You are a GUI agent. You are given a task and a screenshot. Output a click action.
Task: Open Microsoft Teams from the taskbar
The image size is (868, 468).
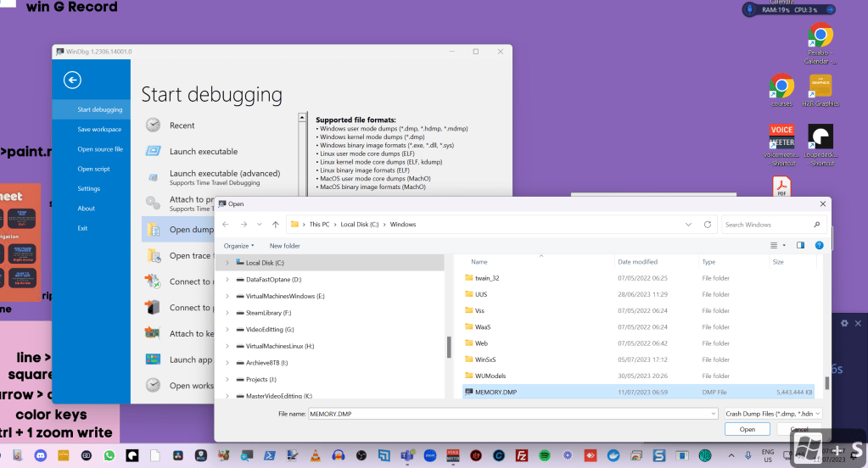pos(407,455)
